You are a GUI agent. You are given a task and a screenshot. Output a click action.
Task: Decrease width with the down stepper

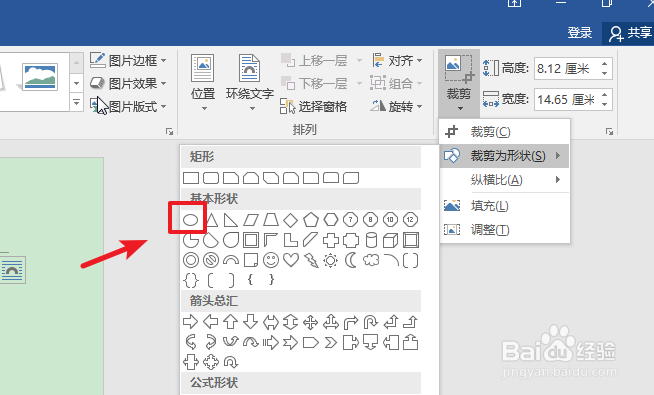(605, 104)
